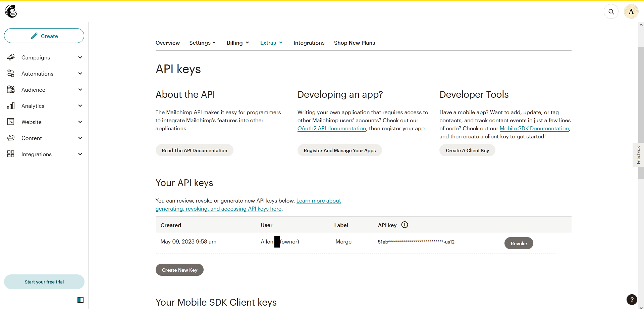This screenshot has height=309, width=644.
Task: Collapse sidebar using the panel toggle icon
Action: click(x=80, y=300)
